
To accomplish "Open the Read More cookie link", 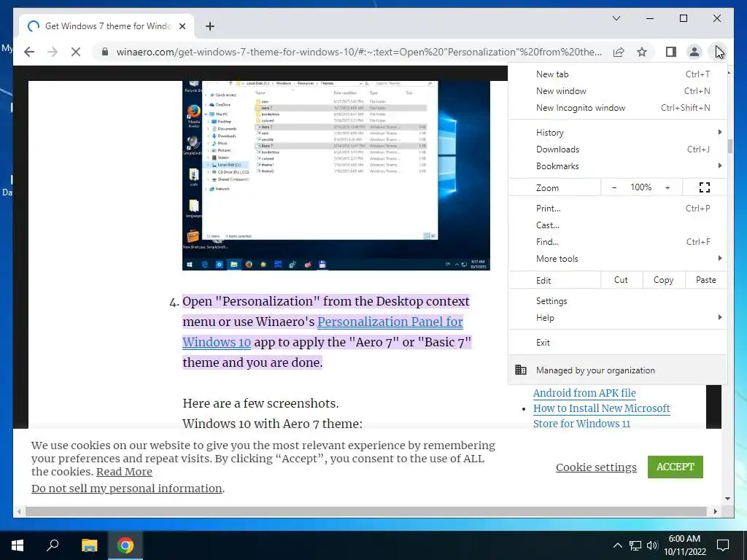I will (124, 472).
